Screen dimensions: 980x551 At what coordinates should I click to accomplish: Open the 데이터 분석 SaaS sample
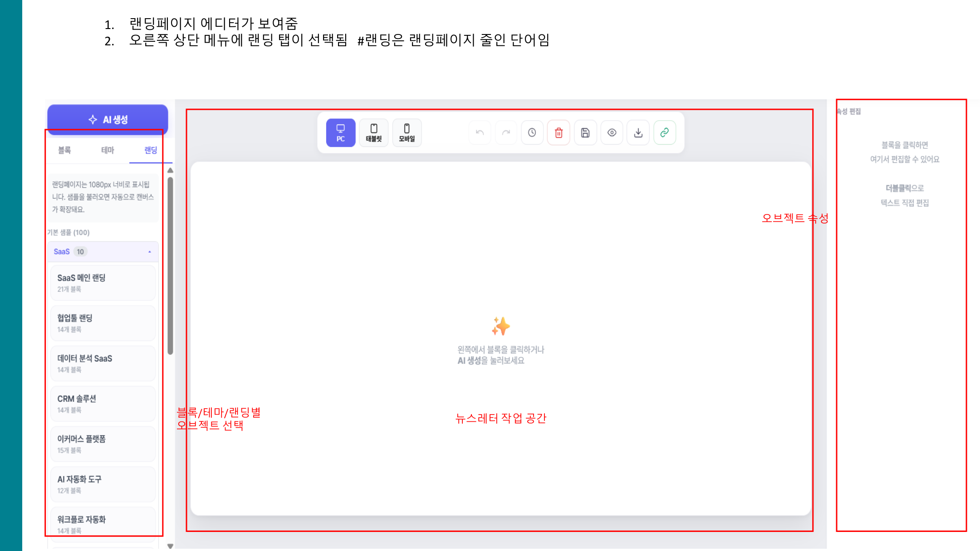tap(103, 364)
